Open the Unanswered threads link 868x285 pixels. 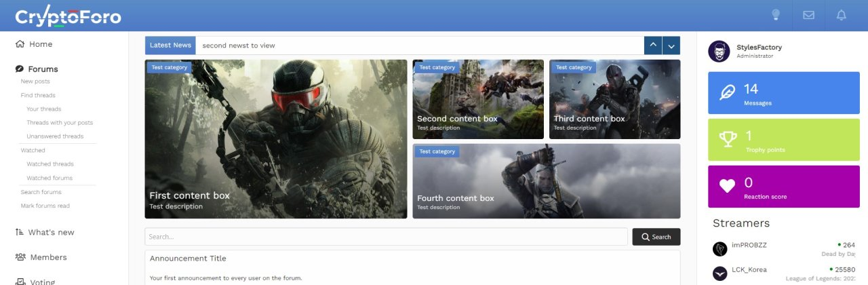click(55, 136)
